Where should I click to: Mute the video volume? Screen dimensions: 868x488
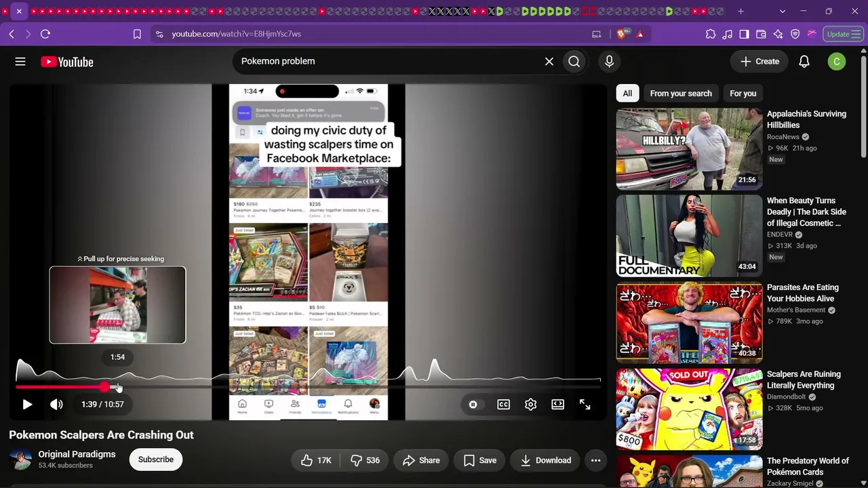click(56, 405)
